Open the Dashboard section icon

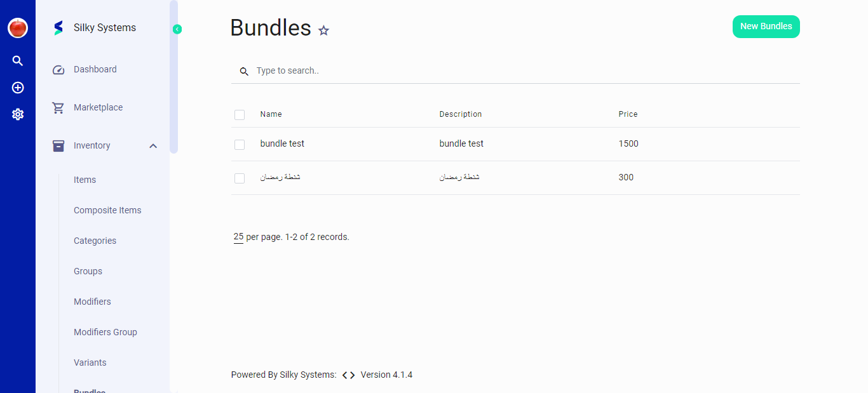pos(58,69)
